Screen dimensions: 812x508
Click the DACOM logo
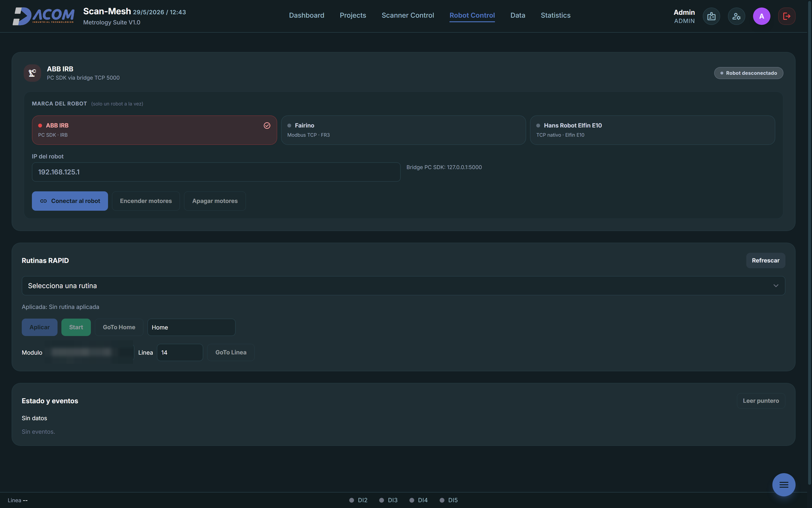click(44, 16)
